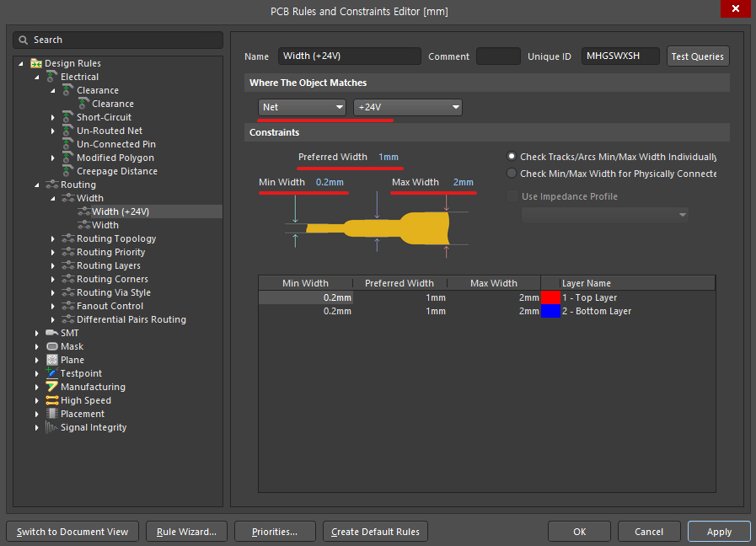Click the Un-Connected Pin rule icon
This screenshot has height=546, width=756.
tap(68, 144)
